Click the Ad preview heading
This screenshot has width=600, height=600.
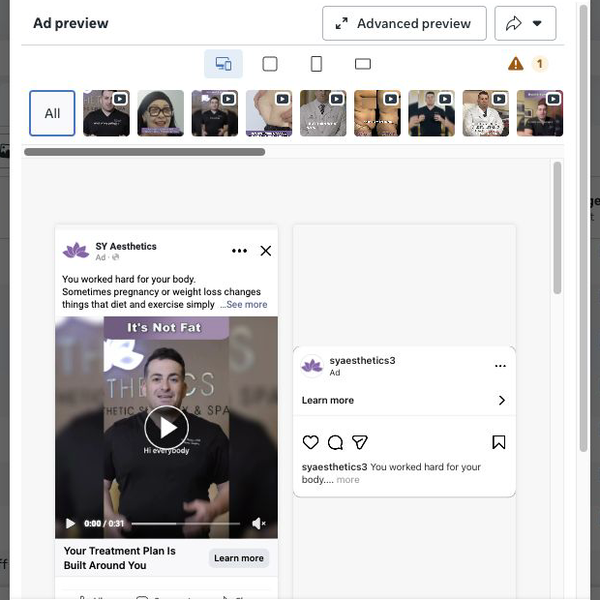point(71,23)
